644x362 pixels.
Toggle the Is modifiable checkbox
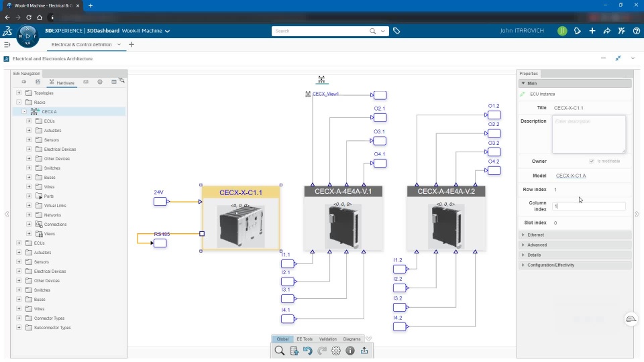pos(592,162)
